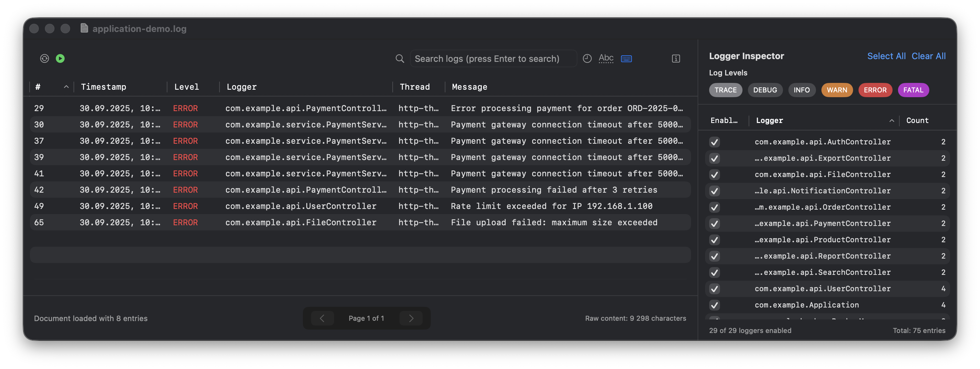Image resolution: width=980 pixels, height=369 pixels.
Task: Click the Select All link
Action: 886,56
